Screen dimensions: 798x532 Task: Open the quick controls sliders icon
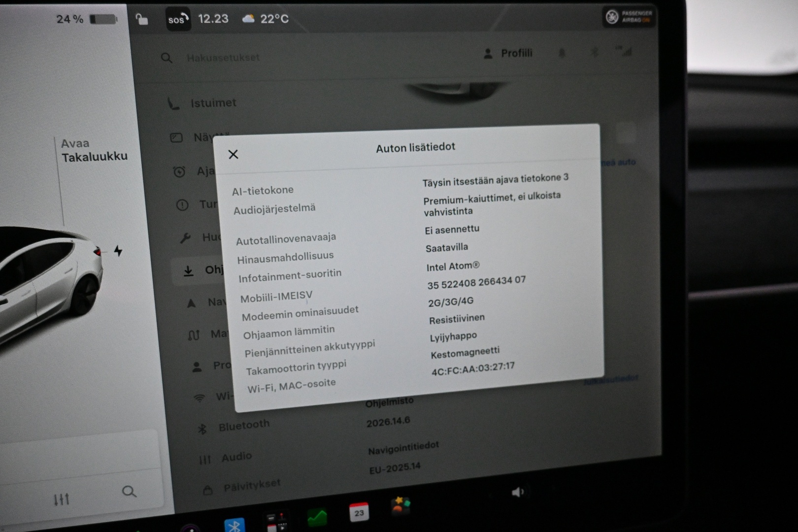(x=62, y=499)
